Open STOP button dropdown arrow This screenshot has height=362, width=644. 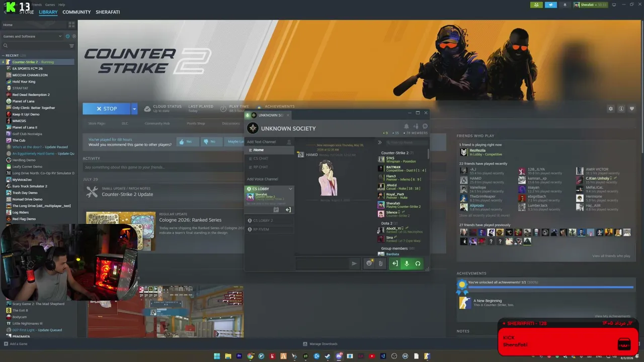pos(134,109)
